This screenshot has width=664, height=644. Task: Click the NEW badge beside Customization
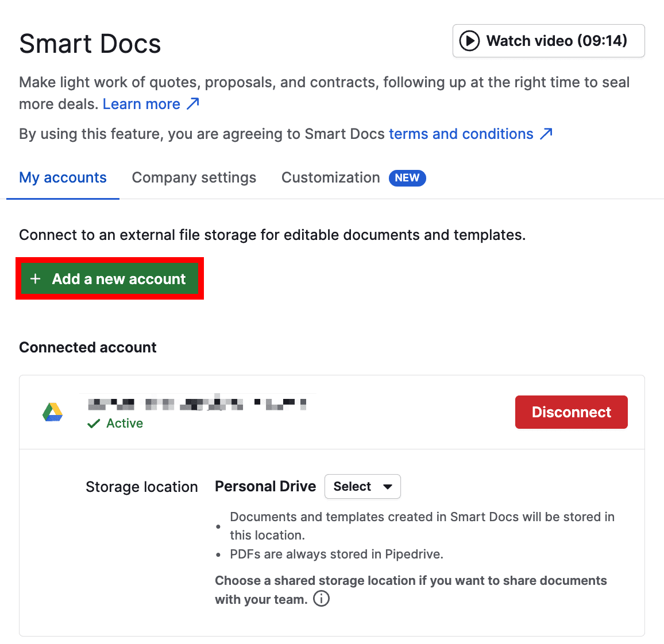point(407,178)
